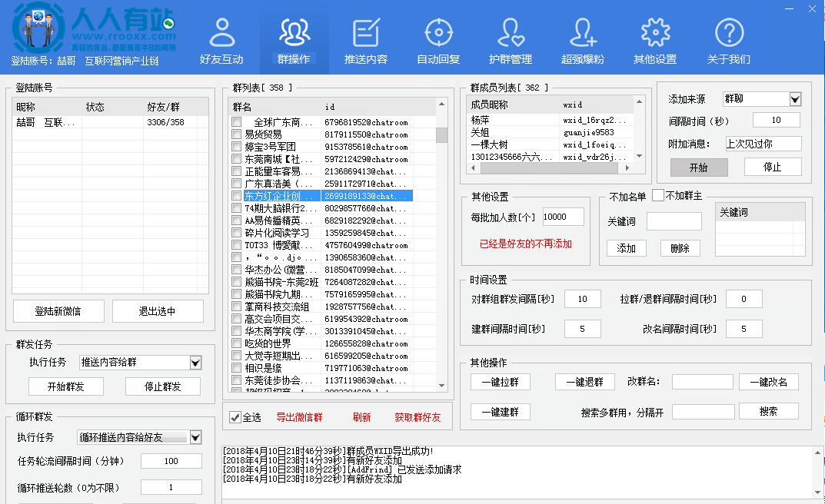Open the 护群管理 group protection panel

[x=511, y=40]
